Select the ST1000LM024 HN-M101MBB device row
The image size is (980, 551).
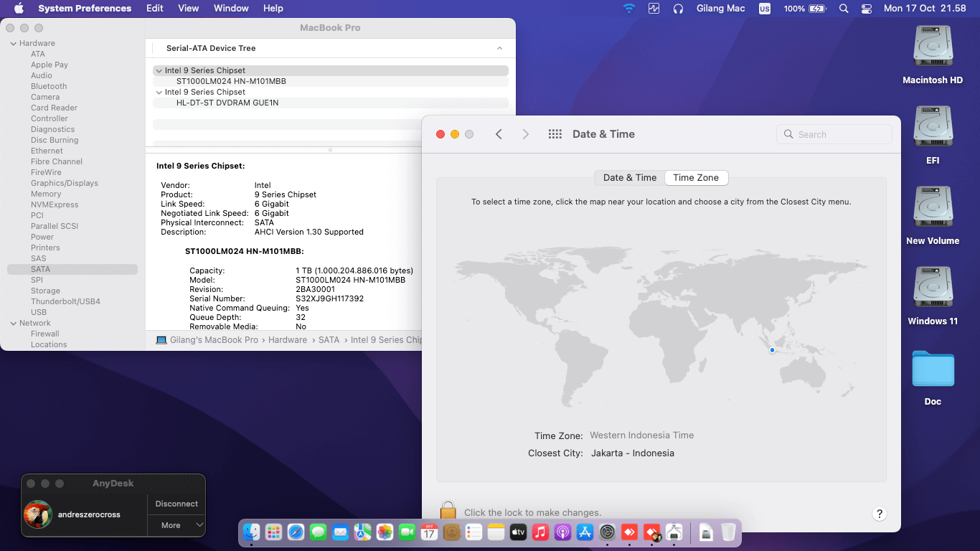coord(331,81)
